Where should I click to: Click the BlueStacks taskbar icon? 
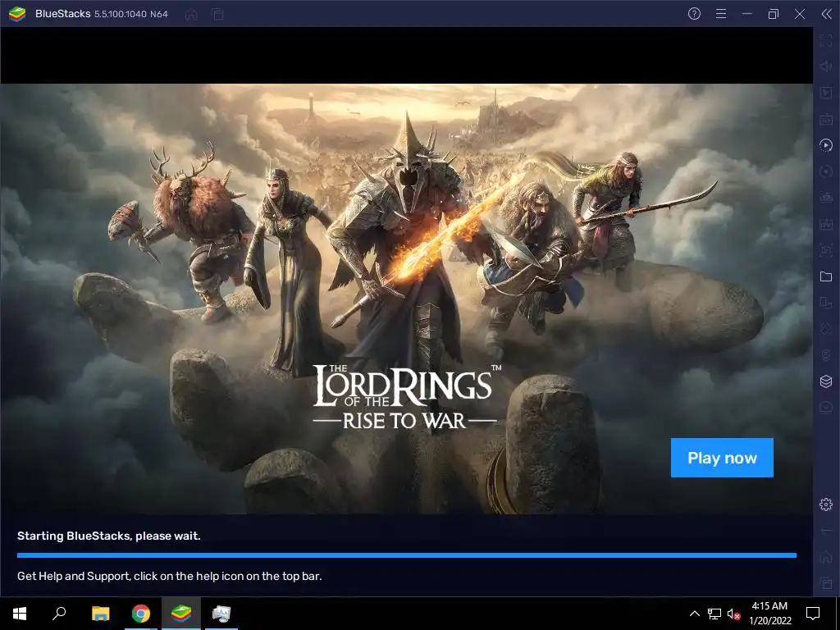[x=181, y=614]
